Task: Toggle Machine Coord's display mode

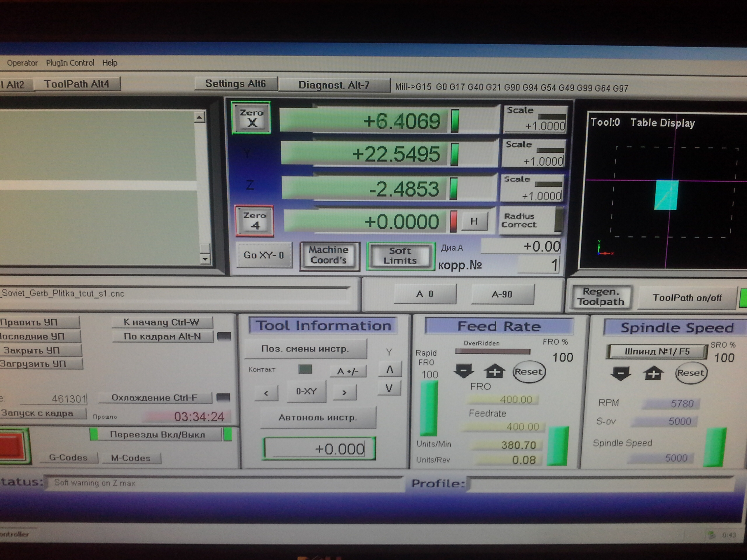Action: [x=329, y=255]
